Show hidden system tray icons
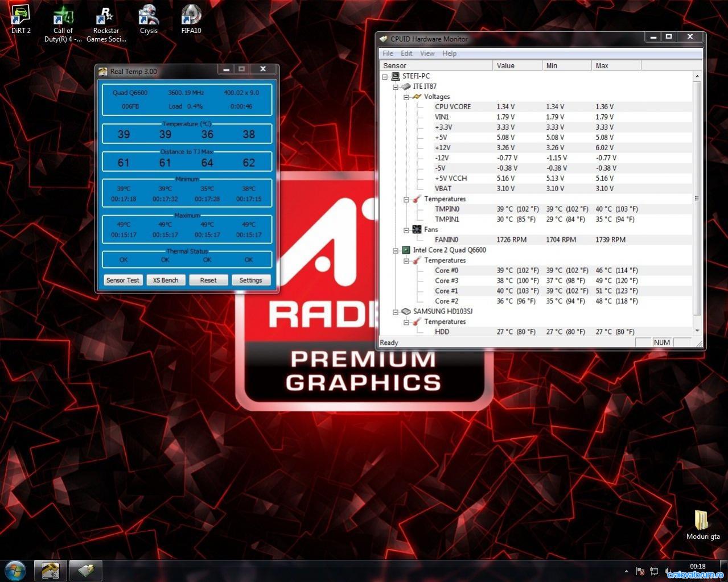This screenshot has height=582, width=728. pyautogui.click(x=626, y=571)
